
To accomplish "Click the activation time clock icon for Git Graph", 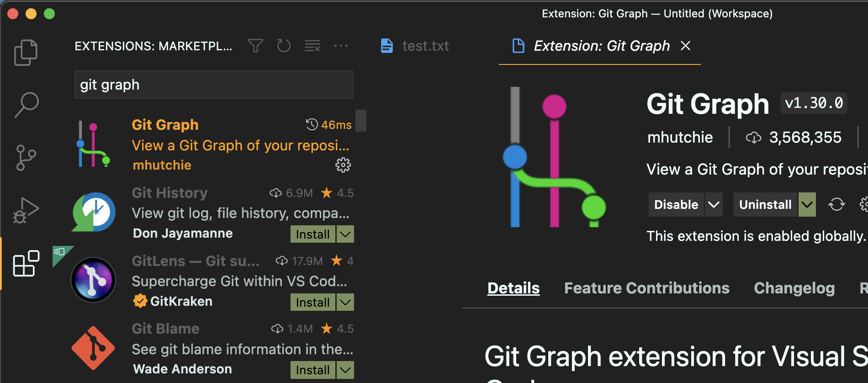I will tap(312, 124).
